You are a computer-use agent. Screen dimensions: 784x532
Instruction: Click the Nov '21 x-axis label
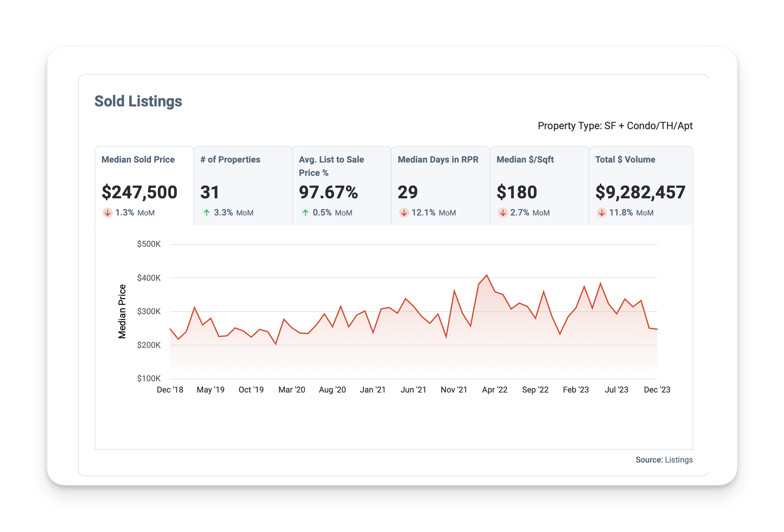point(454,390)
